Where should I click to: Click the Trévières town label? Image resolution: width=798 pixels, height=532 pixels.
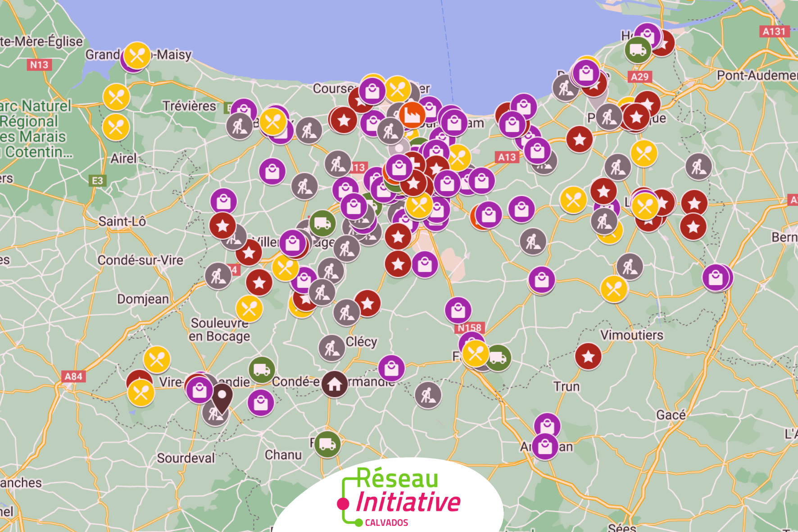pyautogui.click(x=190, y=106)
